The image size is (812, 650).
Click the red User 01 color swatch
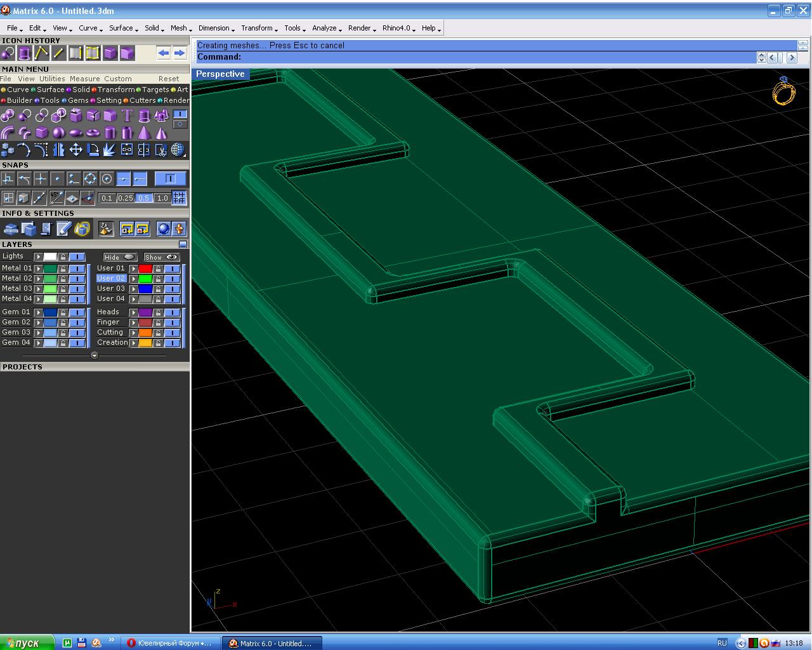pos(145,269)
